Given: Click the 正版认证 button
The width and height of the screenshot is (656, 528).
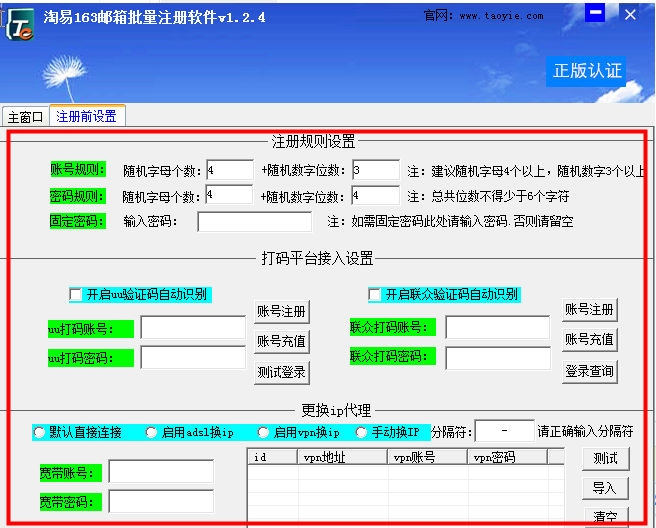Looking at the screenshot, I should (586, 71).
